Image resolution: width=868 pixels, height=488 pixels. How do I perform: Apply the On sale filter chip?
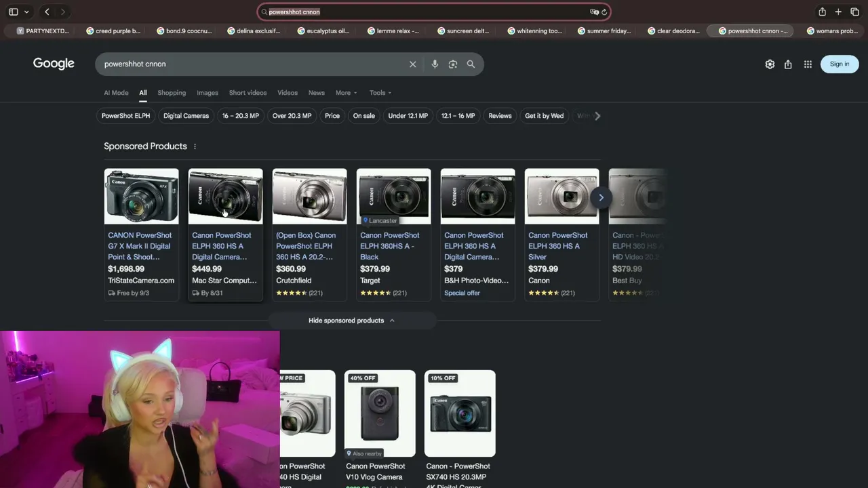[363, 116]
